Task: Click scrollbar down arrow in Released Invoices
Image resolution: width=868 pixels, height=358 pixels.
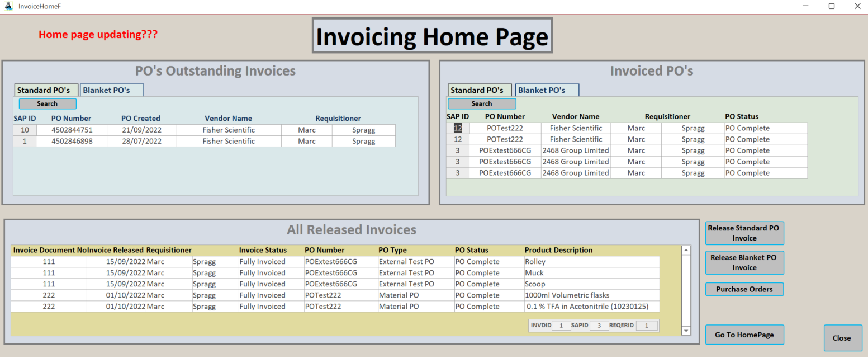Action: [x=686, y=331]
